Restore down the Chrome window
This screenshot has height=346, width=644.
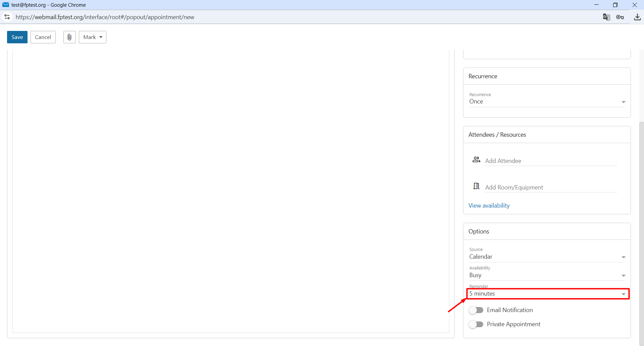[615, 5]
